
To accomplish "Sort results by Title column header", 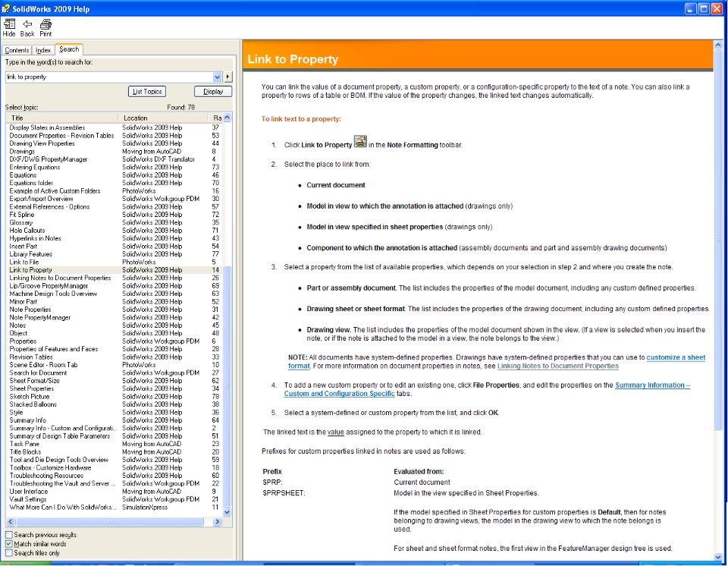I will coord(61,118).
